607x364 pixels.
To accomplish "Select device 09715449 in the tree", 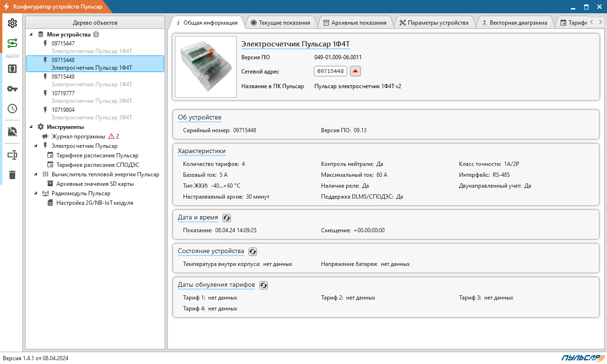I will pyautogui.click(x=95, y=80).
